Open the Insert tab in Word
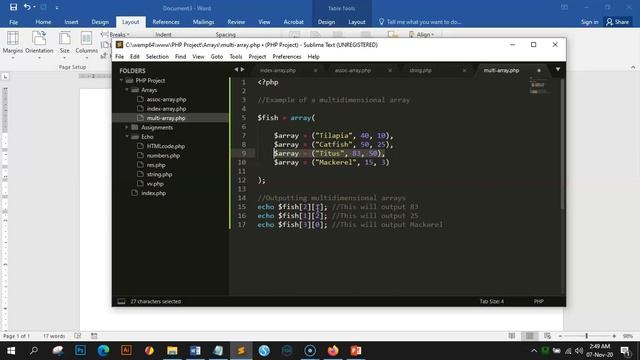 (71, 22)
